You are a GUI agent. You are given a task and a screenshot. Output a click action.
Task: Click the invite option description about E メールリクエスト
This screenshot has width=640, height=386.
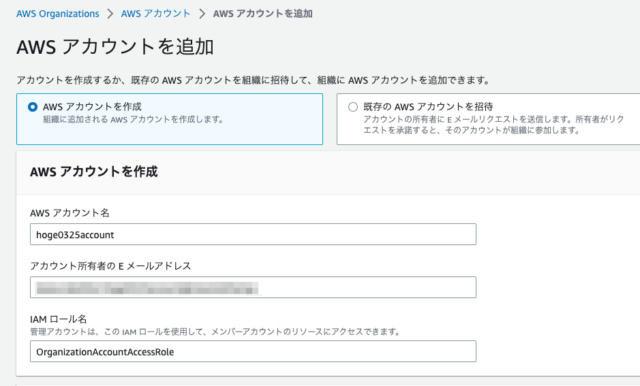[493, 124]
